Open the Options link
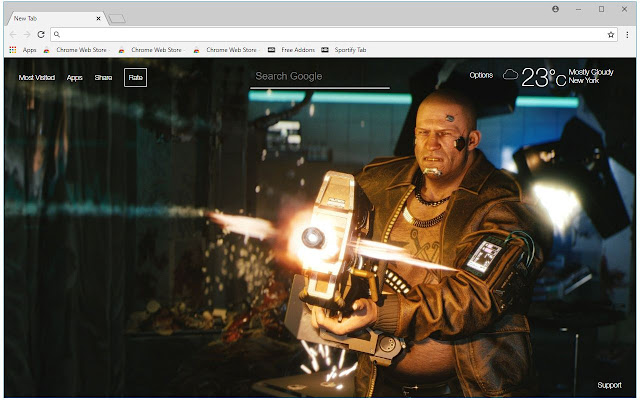The height and width of the screenshot is (400, 640). click(481, 75)
